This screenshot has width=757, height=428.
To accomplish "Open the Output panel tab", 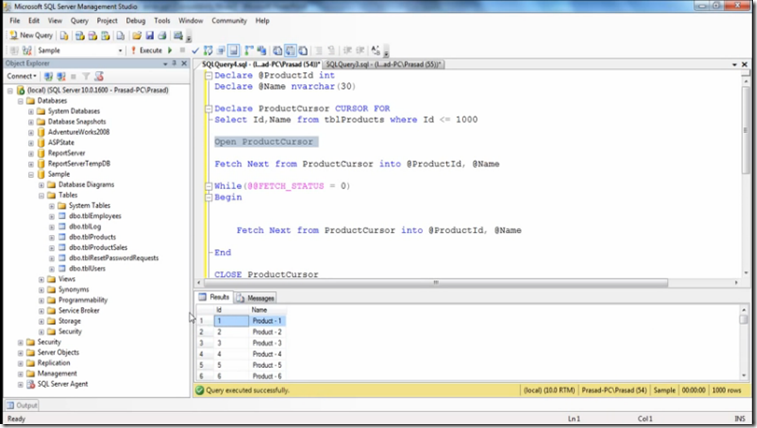I will point(22,405).
